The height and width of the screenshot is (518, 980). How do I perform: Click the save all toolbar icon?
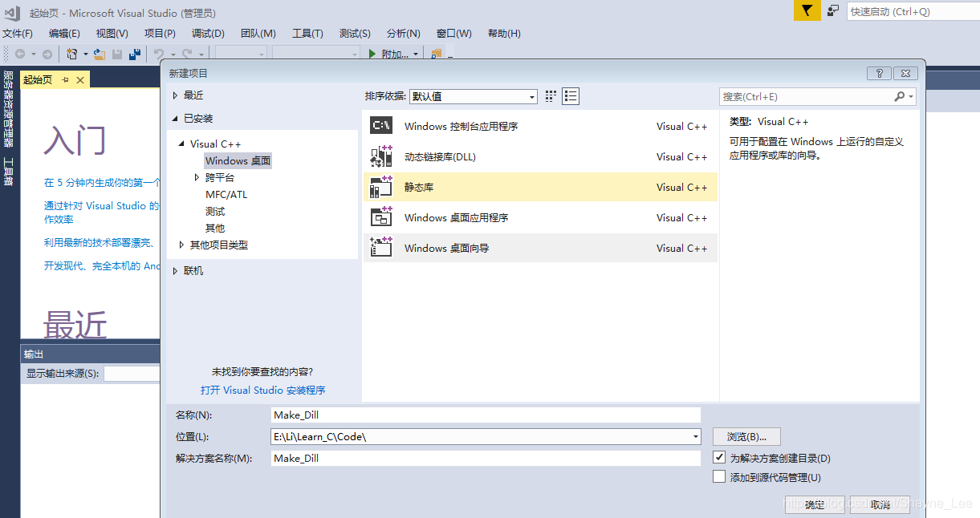135,54
